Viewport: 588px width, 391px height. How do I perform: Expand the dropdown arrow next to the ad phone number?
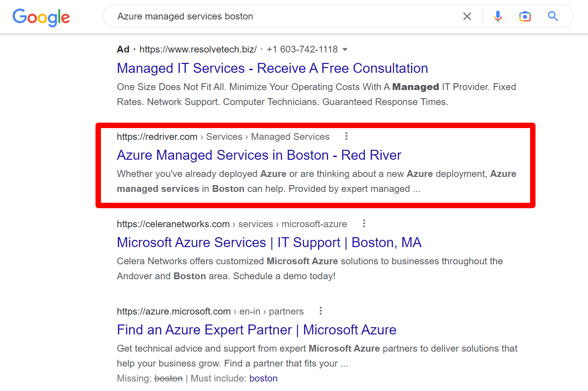click(345, 49)
